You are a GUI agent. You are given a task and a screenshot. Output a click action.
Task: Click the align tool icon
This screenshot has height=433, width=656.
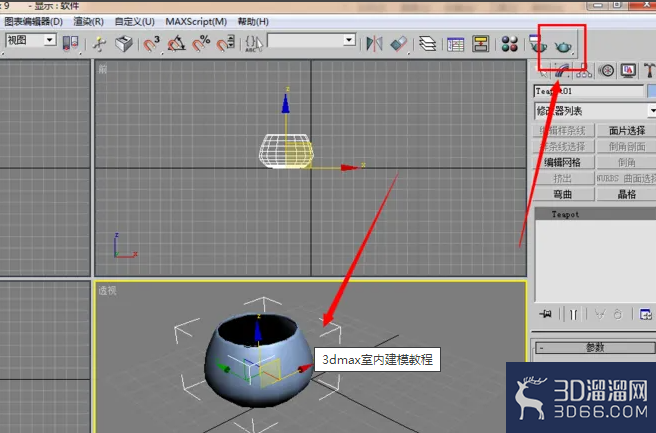[x=399, y=44]
